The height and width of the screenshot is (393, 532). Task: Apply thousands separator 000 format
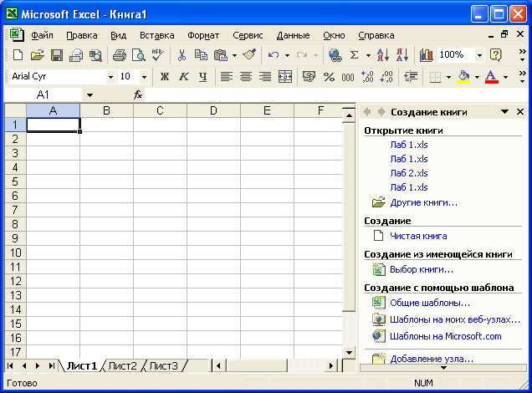[348, 77]
